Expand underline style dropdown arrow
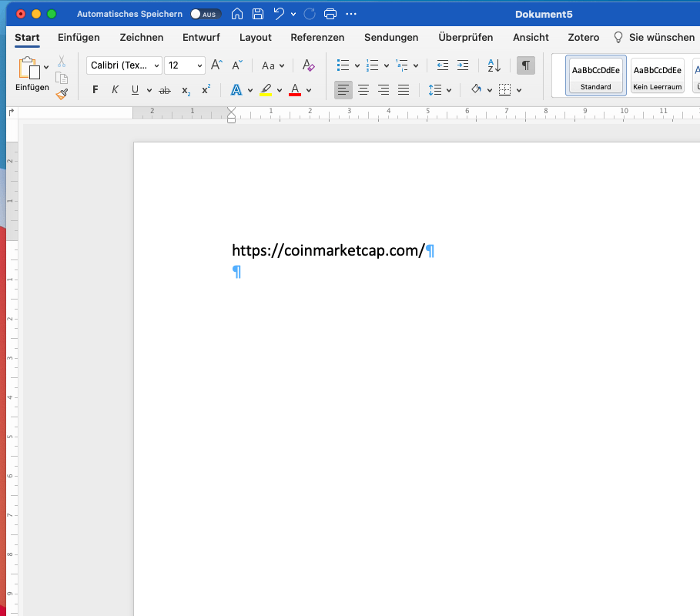700x616 pixels. click(149, 91)
